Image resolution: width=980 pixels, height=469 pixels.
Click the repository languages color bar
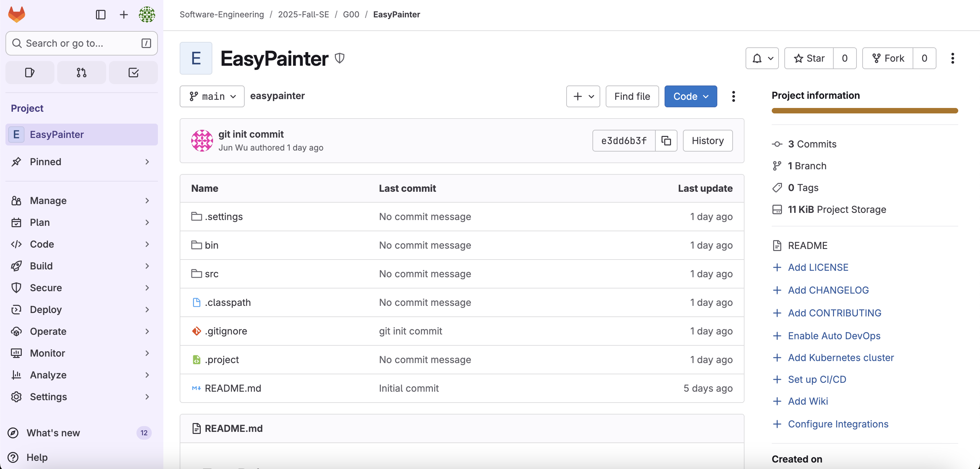click(x=864, y=111)
